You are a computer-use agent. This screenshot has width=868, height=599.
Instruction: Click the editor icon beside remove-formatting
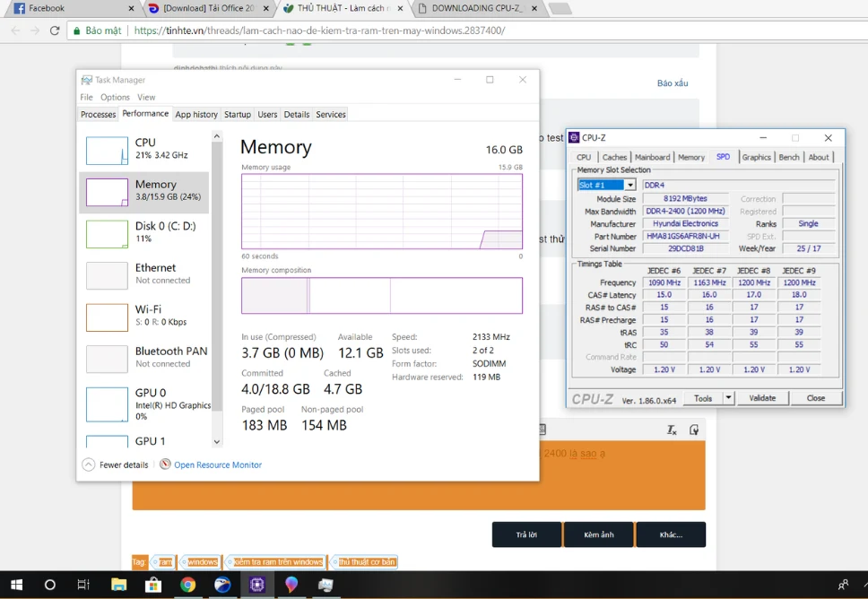(694, 430)
